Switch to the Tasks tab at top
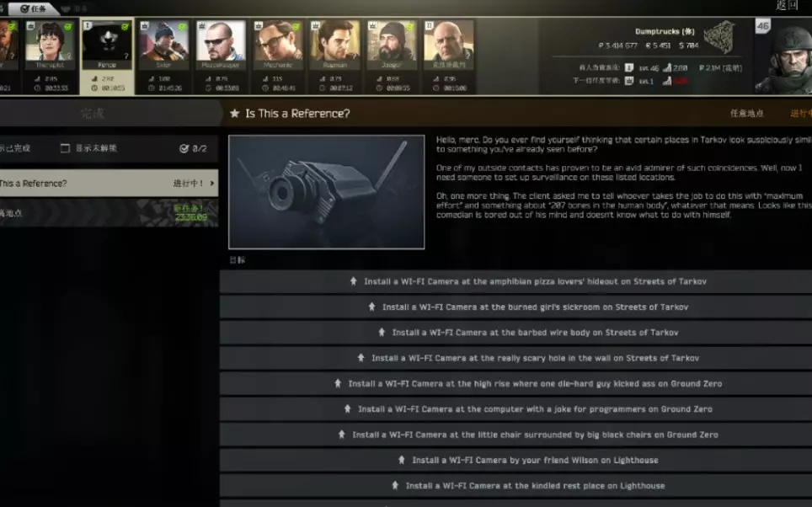 pyautogui.click(x=33, y=8)
